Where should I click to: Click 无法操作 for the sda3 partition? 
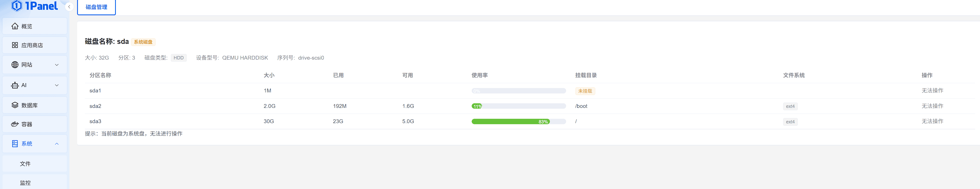pos(932,121)
